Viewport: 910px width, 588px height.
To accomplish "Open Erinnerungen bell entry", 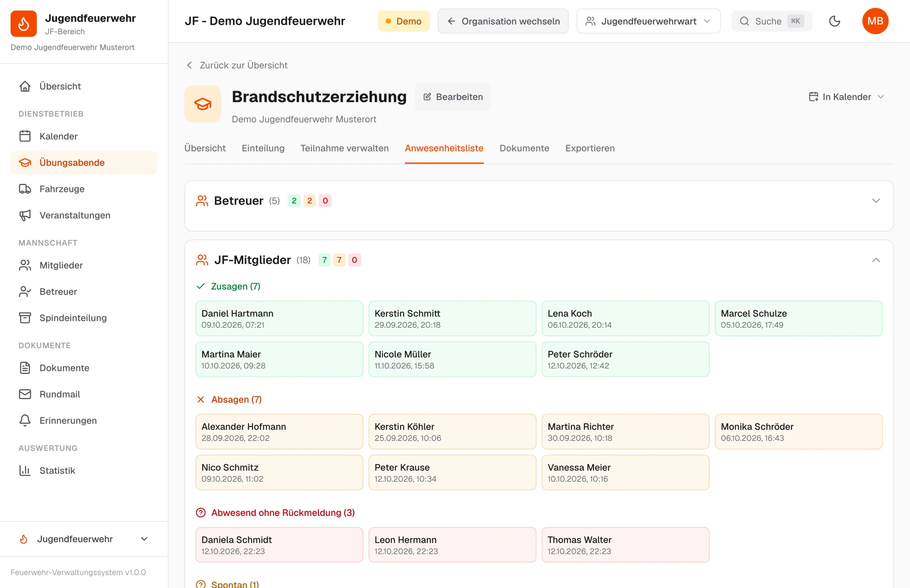I will 84,421.
